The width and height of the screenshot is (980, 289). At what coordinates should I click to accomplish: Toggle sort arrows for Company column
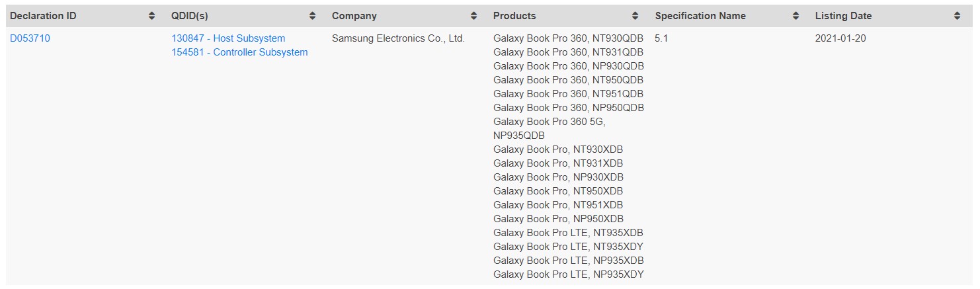point(473,16)
